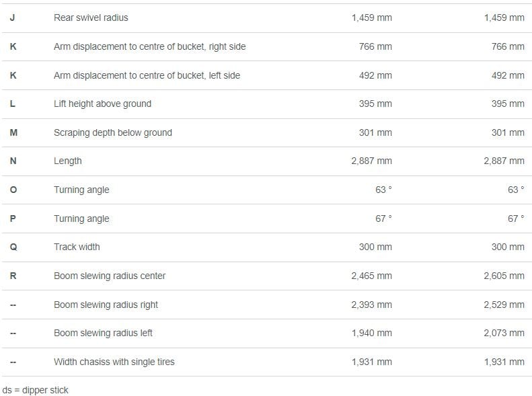Click the row letter R

[x=13, y=276]
